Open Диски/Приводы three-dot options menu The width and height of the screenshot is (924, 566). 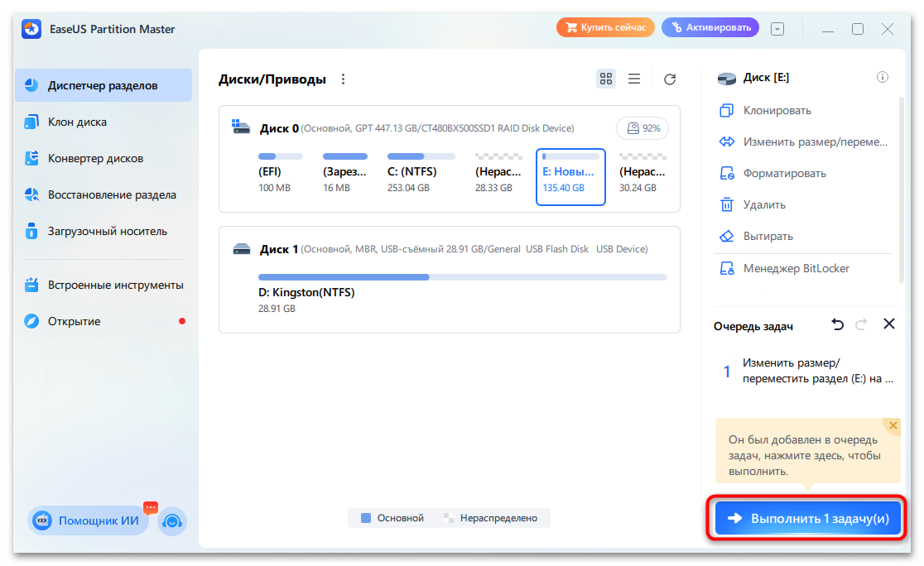[343, 79]
